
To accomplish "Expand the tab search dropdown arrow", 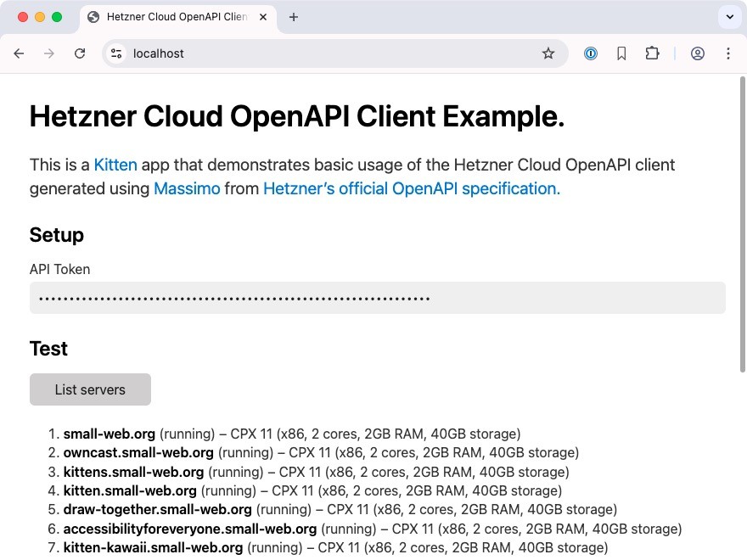I will point(729,17).
